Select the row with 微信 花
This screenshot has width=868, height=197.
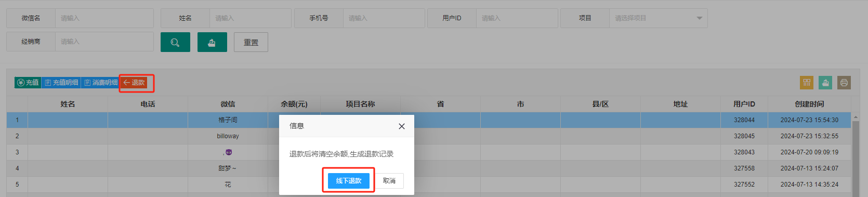[x=429, y=185]
